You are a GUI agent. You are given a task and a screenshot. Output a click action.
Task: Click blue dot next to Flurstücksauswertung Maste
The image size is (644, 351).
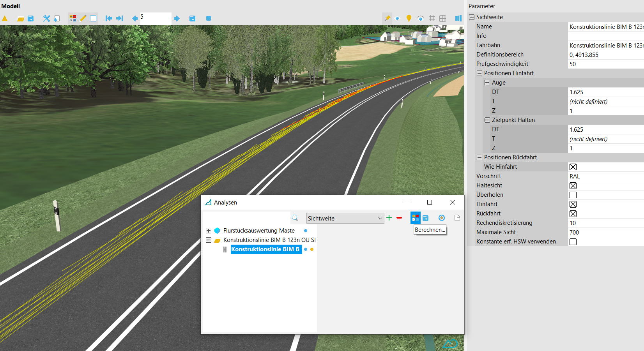(x=306, y=231)
